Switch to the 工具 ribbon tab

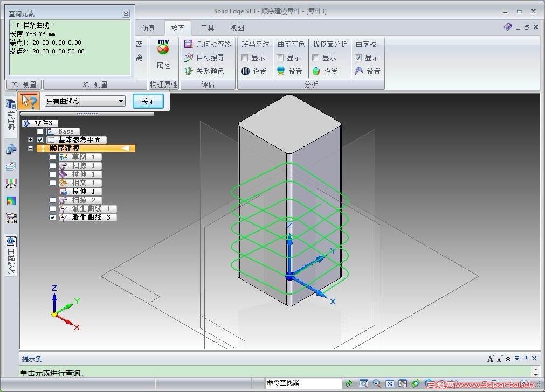[x=208, y=28]
